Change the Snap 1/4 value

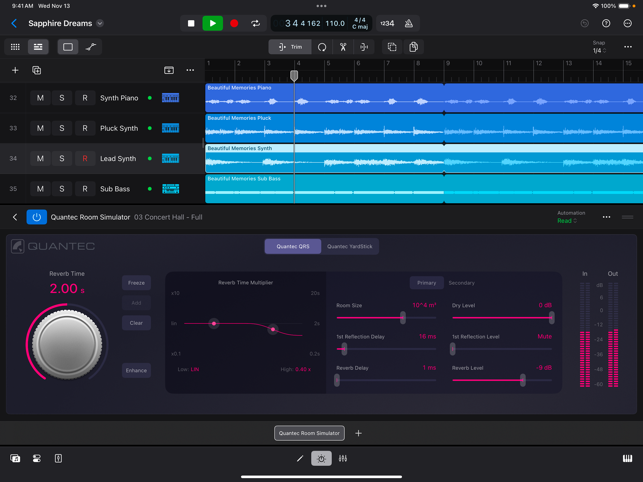click(599, 50)
